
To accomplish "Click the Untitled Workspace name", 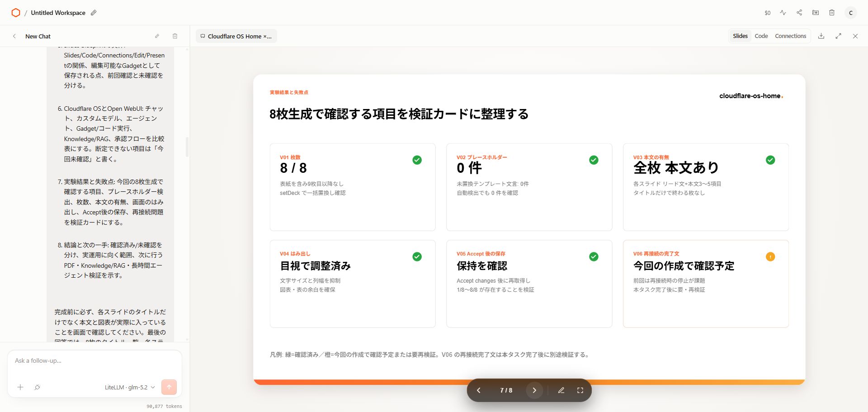I will click(58, 13).
